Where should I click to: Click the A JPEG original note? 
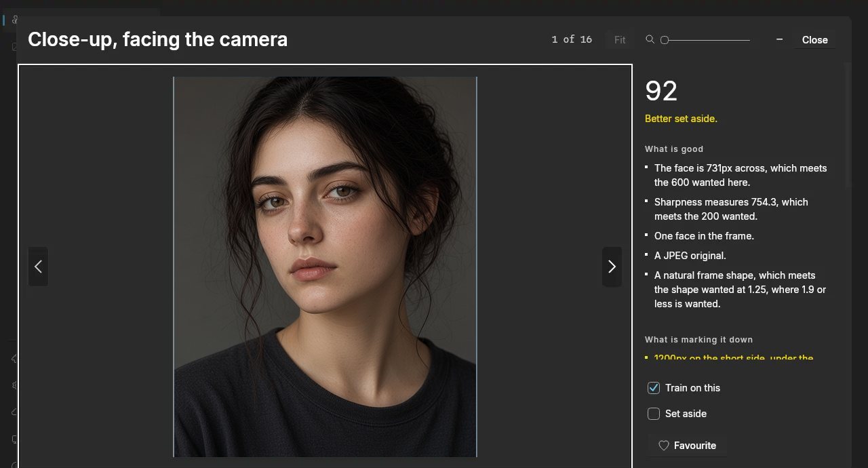coord(690,256)
